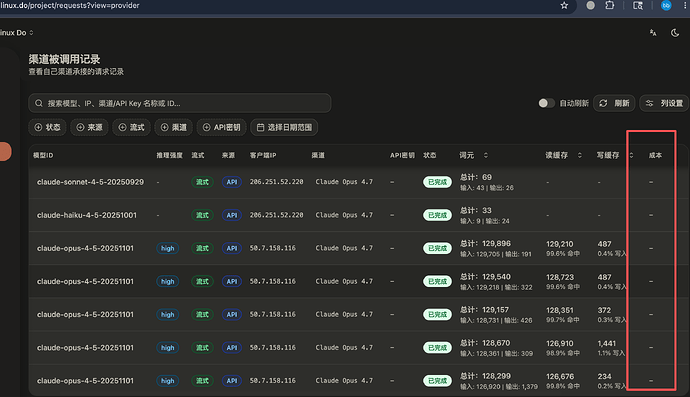Click the browser address bar URL

pos(70,5)
